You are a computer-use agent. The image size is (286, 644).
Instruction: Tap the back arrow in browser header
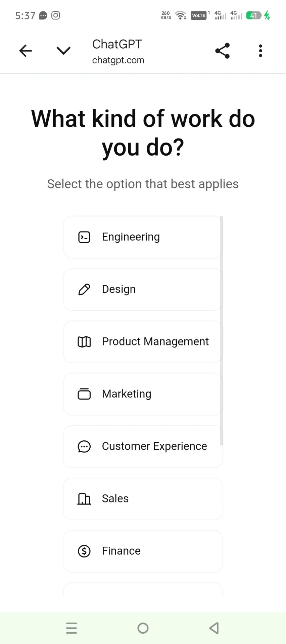(x=26, y=51)
